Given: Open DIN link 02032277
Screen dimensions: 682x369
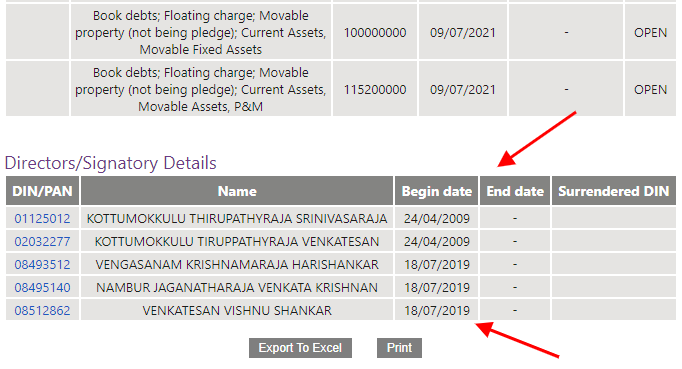Looking at the screenshot, I should tap(42, 242).
